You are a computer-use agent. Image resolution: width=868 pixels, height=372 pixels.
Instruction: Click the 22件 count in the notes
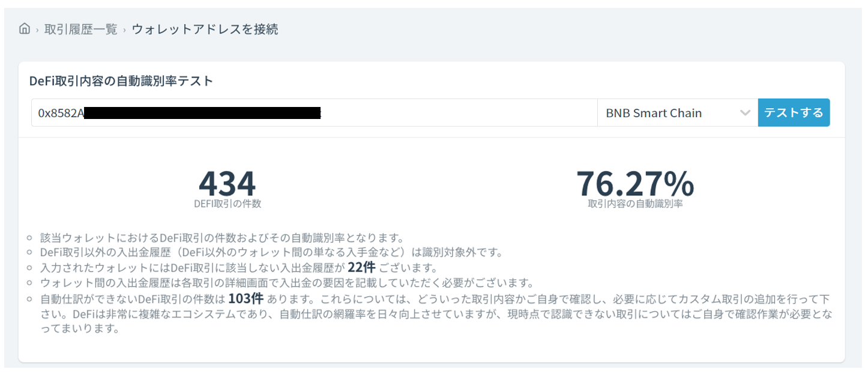pos(361,267)
